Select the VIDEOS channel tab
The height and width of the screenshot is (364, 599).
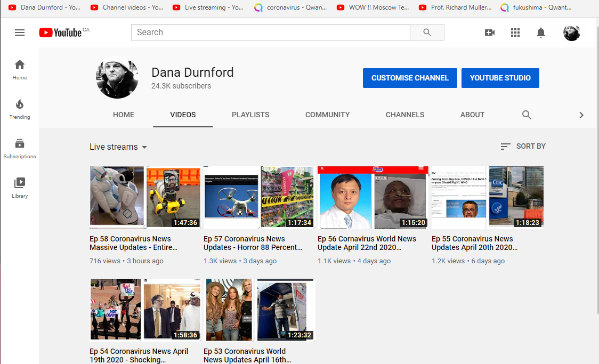pyautogui.click(x=183, y=115)
